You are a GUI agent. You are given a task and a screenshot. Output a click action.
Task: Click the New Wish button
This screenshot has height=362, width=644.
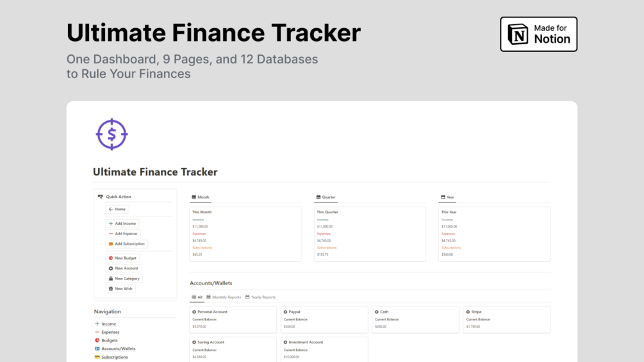[120, 289]
